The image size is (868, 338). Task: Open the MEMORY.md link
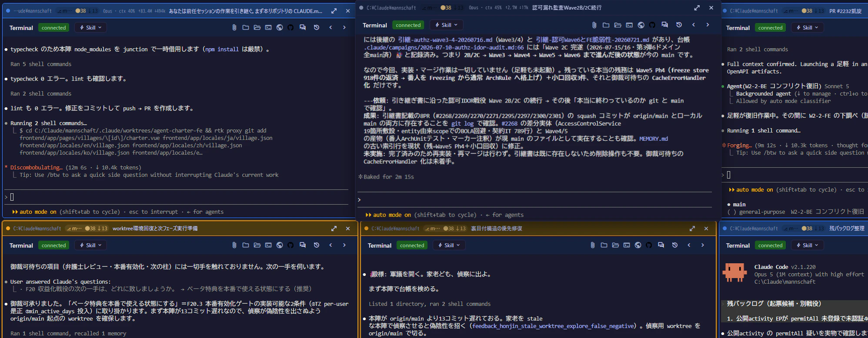click(x=654, y=139)
